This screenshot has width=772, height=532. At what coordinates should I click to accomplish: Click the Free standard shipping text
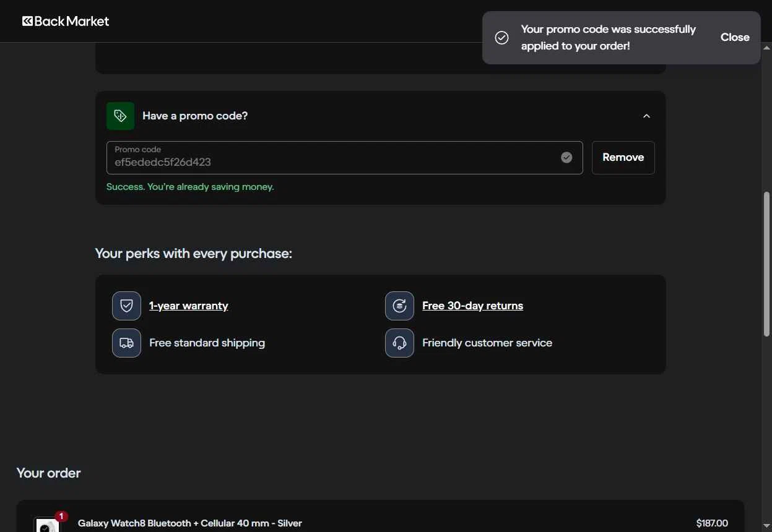point(207,343)
